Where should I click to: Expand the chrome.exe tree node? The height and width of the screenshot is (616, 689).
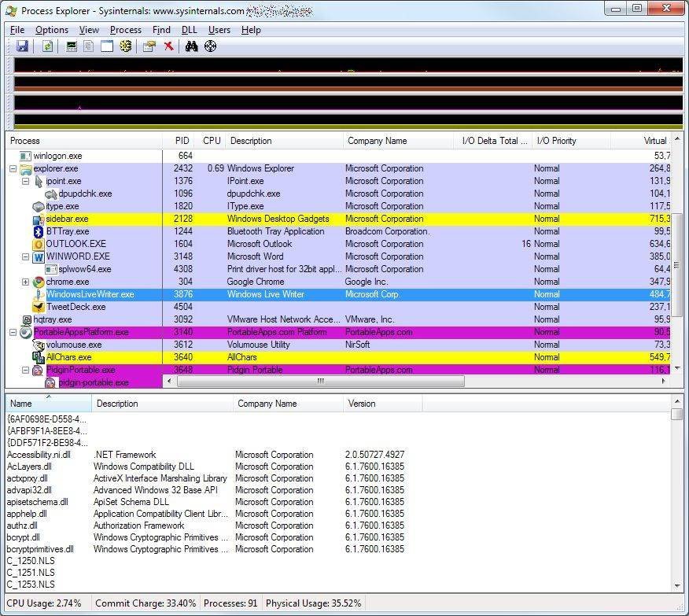click(25, 282)
